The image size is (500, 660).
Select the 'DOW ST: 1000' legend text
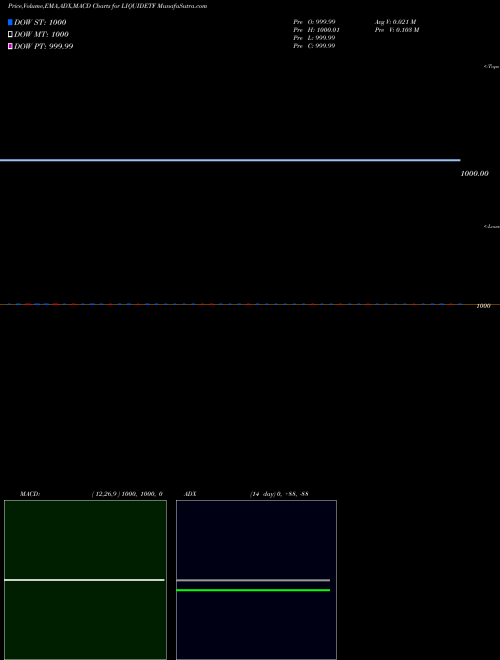click(x=40, y=22)
